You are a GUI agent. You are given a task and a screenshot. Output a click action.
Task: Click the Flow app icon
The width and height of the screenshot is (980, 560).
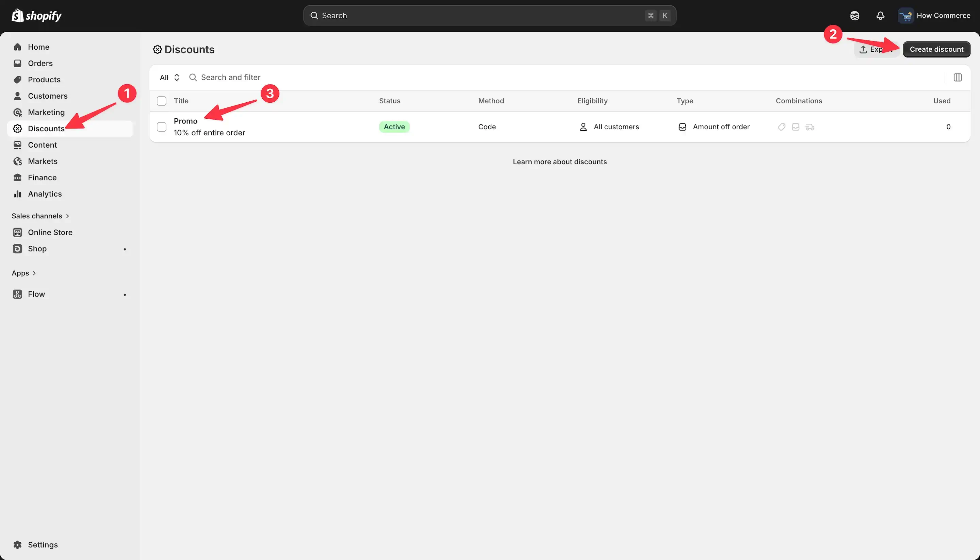tap(17, 294)
